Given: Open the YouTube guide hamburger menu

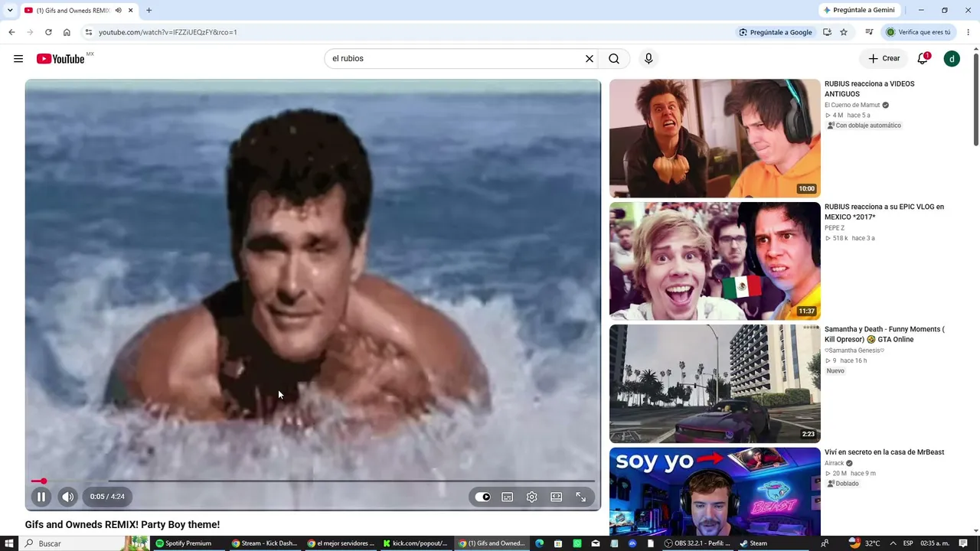Looking at the screenshot, I should [x=18, y=58].
